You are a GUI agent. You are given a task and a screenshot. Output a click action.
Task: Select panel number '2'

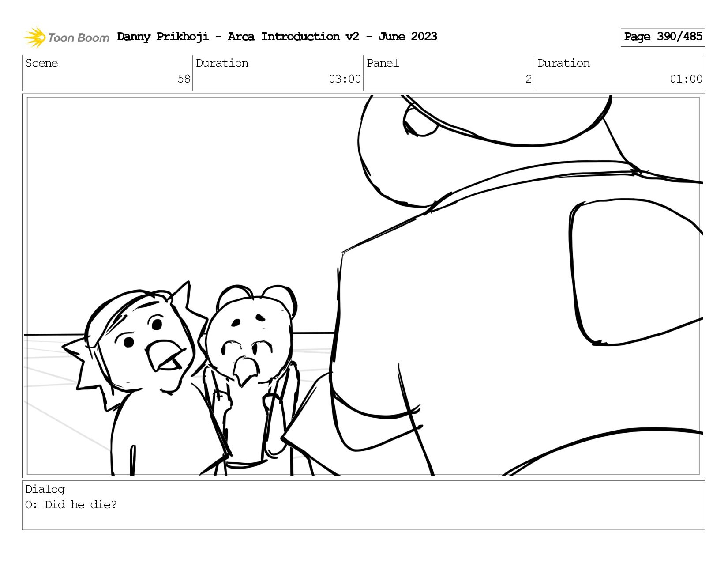[x=529, y=79]
